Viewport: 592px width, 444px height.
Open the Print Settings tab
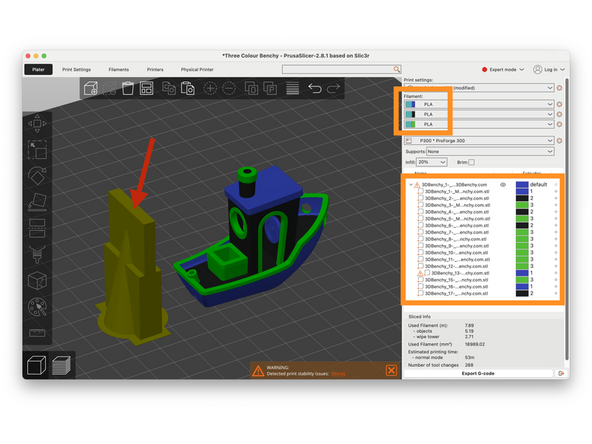76,69
